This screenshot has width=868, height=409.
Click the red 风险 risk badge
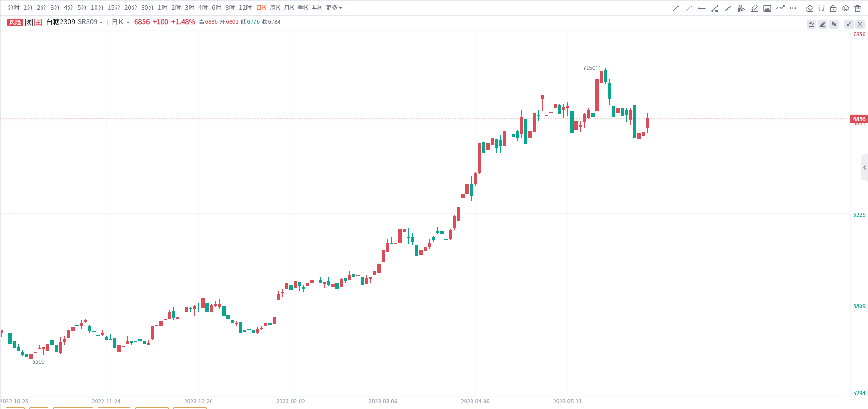pos(15,22)
